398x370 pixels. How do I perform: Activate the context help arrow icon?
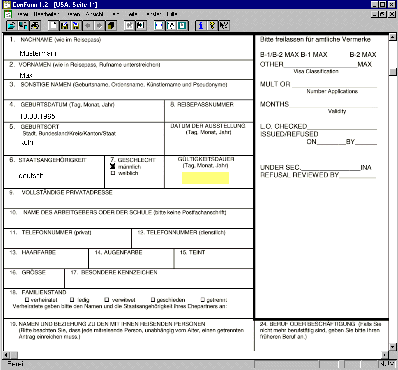point(224,26)
